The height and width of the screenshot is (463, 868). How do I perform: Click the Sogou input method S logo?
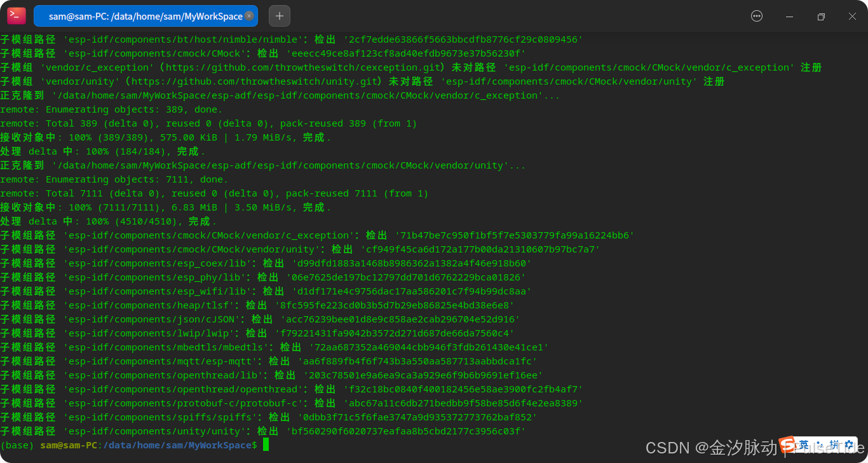pos(788,445)
